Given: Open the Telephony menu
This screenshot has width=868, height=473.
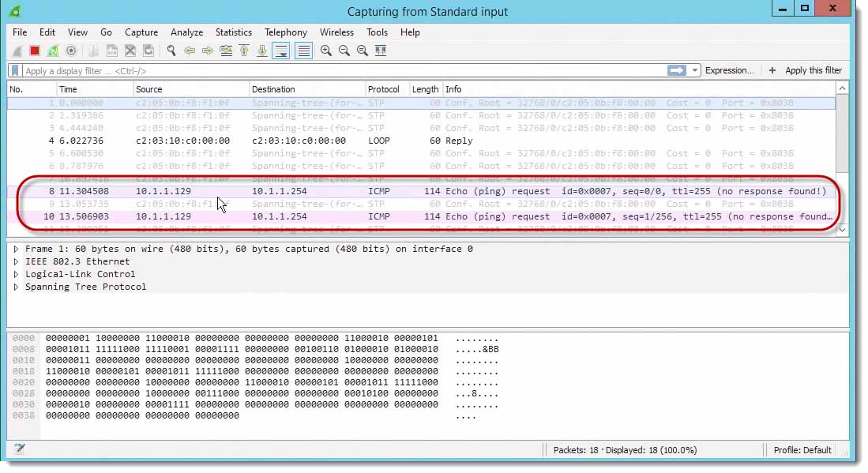Looking at the screenshot, I should (286, 32).
